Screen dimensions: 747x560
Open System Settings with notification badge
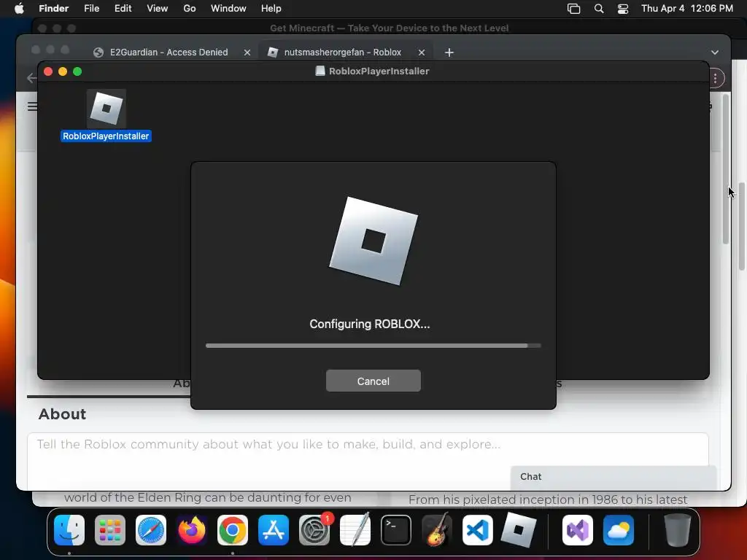[x=314, y=530]
